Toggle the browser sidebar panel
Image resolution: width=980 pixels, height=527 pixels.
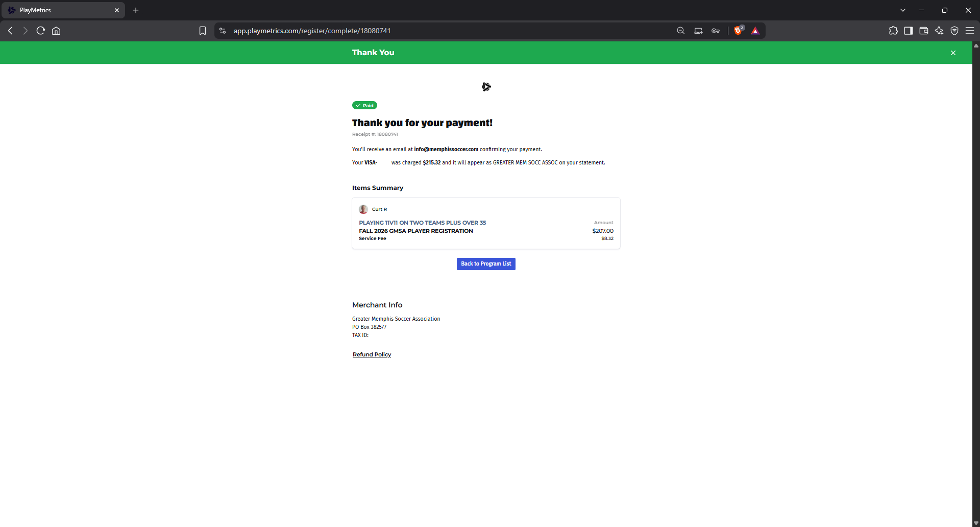tap(909, 31)
